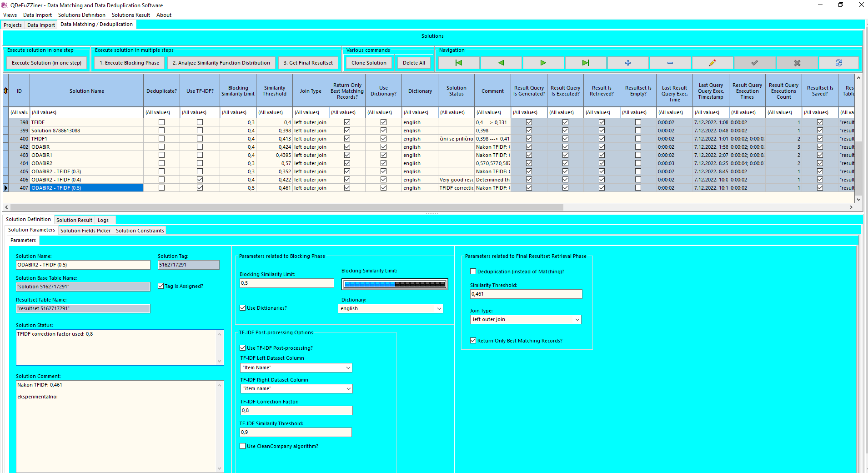This screenshot has width=868, height=473.
Task: Edit the selected record using pencil icon
Action: click(712, 62)
